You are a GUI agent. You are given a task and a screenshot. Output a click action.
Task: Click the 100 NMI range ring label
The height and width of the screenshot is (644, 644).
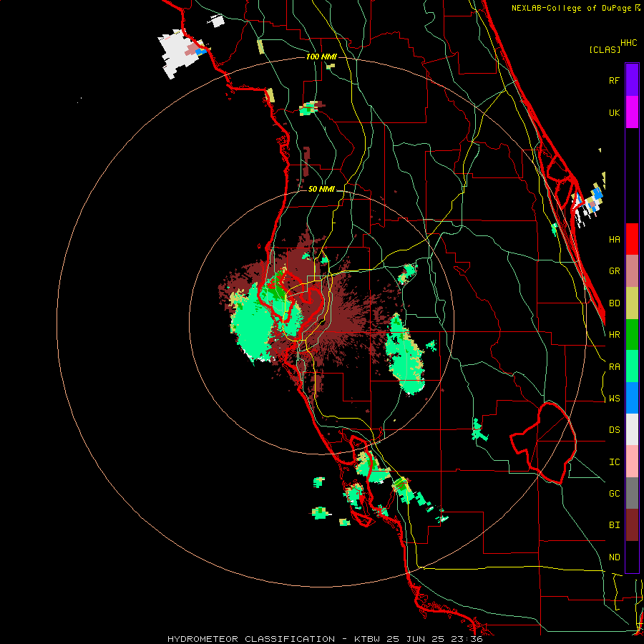pos(321,57)
